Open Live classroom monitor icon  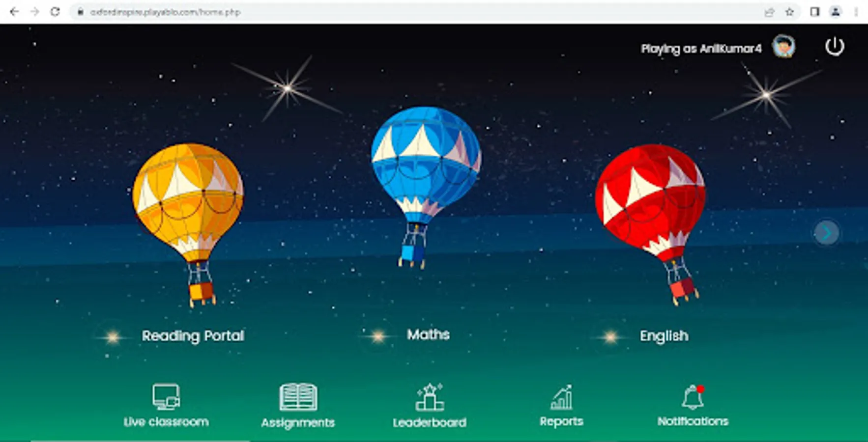point(166,397)
